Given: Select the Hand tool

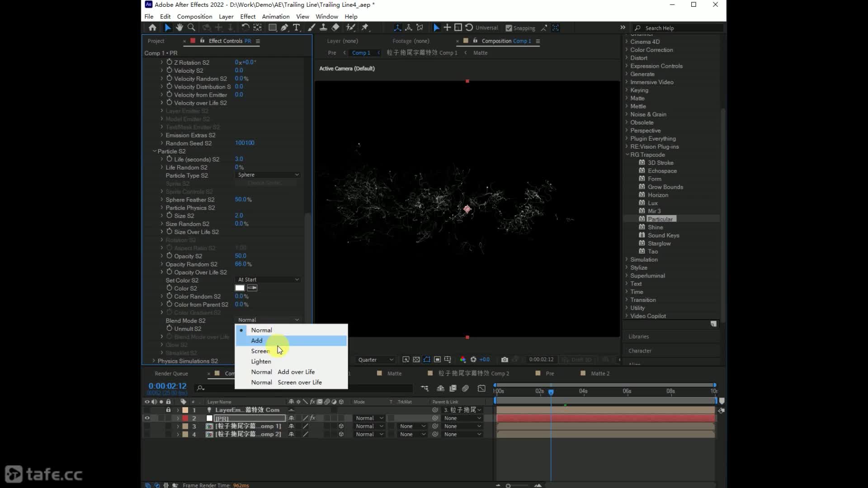Looking at the screenshot, I should pyautogui.click(x=179, y=28).
